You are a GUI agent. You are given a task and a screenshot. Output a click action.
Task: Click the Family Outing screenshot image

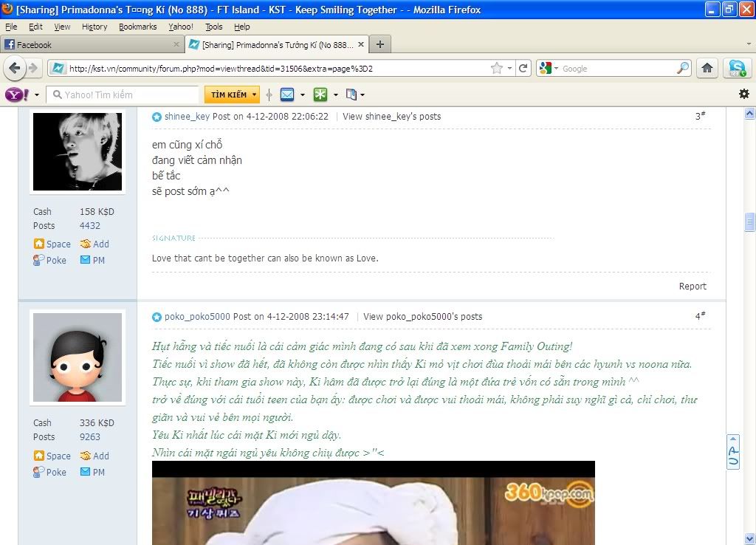373,503
